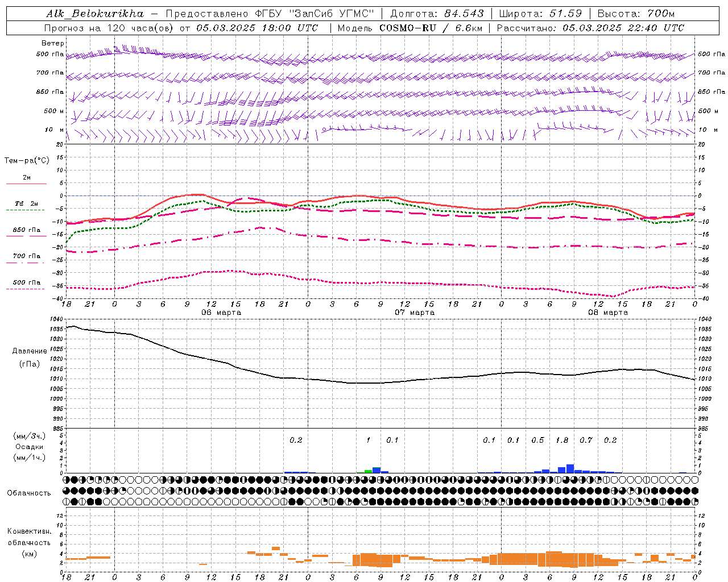The height and width of the screenshot is (582, 728).
Task: Click the Тем-ра(°C) temperature panel label
Action: point(27,161)
